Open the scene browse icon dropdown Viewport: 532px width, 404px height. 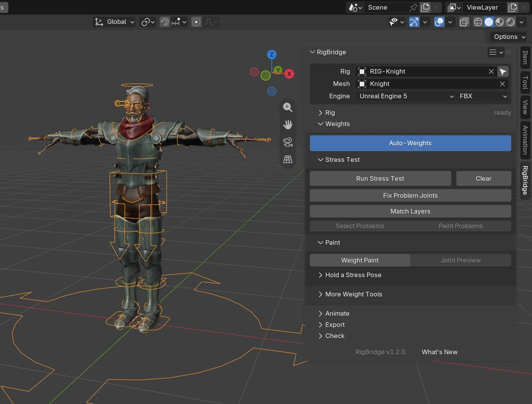tap(355, 7)
